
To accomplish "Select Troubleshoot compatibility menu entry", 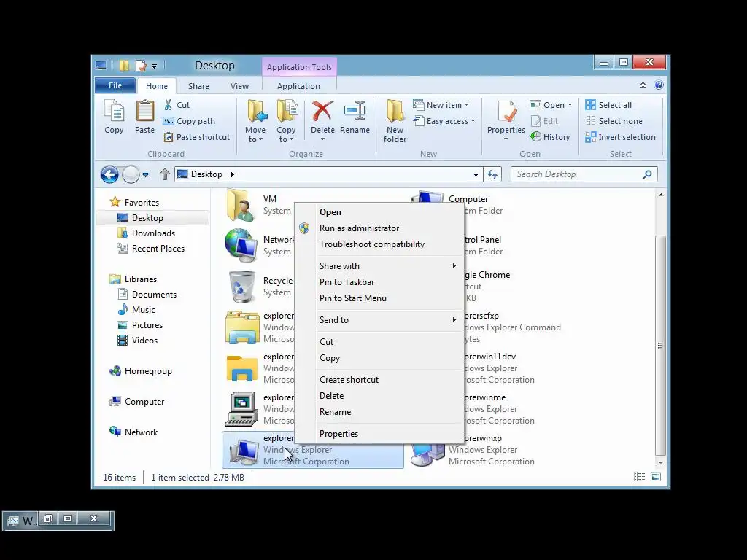I will click(372, 244).
